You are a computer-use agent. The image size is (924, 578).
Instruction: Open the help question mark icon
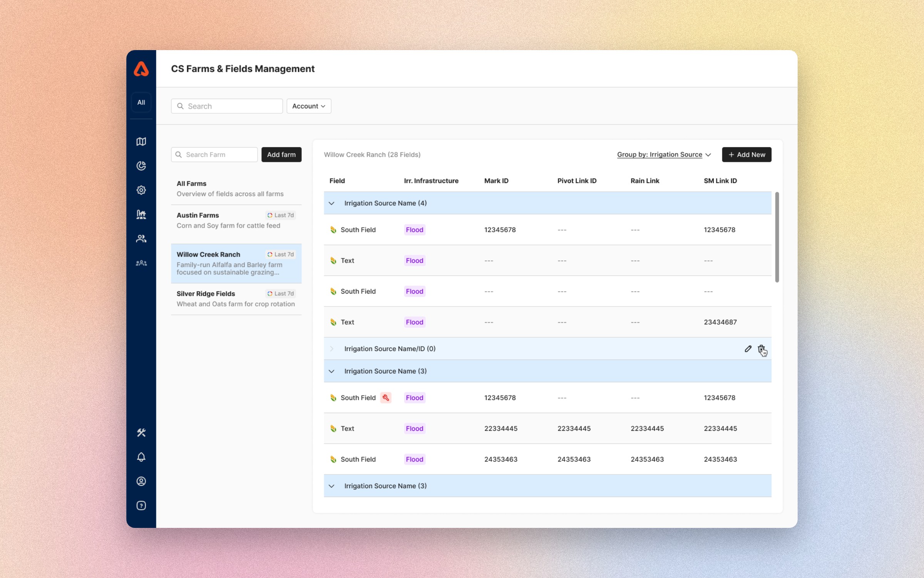click(x=141, y=506)
